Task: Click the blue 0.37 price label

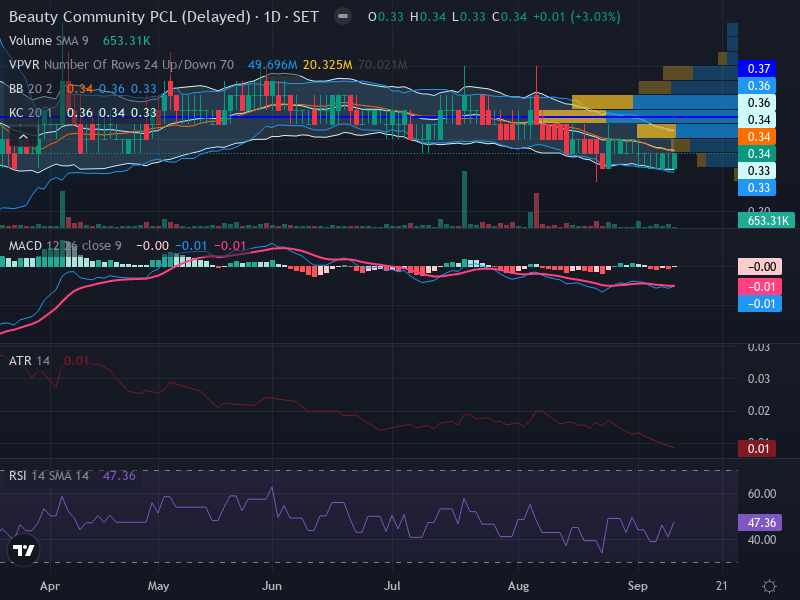Action: coord(757,68)
